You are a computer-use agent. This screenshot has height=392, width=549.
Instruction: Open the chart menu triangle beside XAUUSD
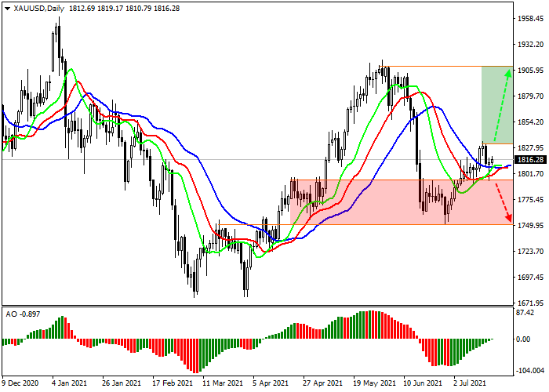[8, 9]
